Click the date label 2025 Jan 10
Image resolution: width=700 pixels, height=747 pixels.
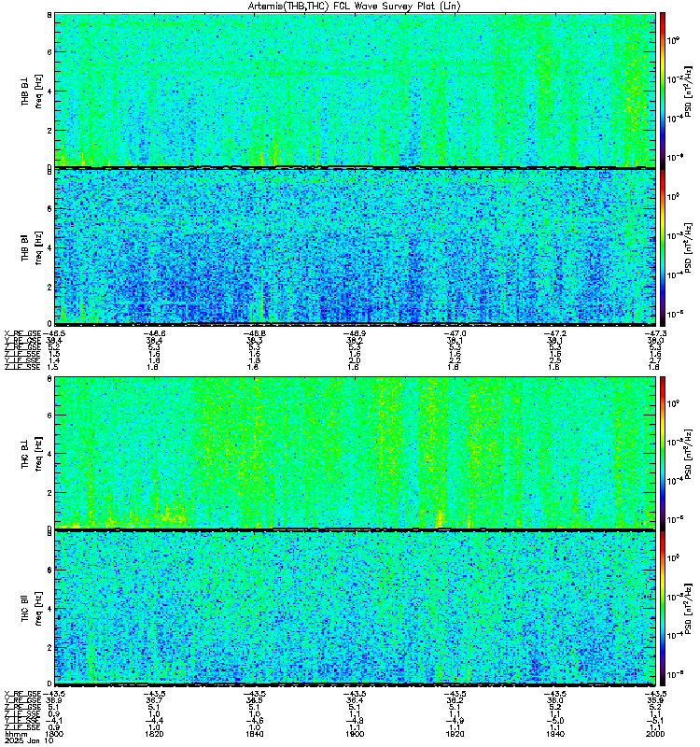pyautogui.click(x=29, y=740)
